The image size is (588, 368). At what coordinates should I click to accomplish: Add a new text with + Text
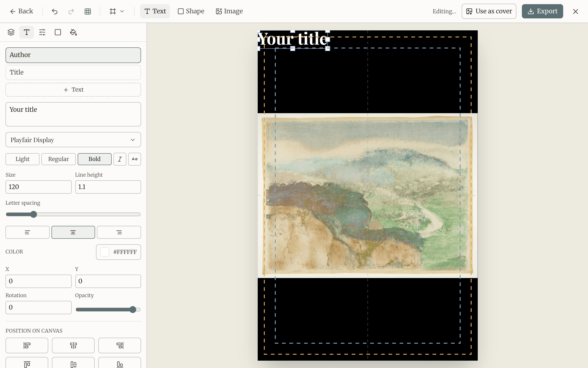click(73, 89)
